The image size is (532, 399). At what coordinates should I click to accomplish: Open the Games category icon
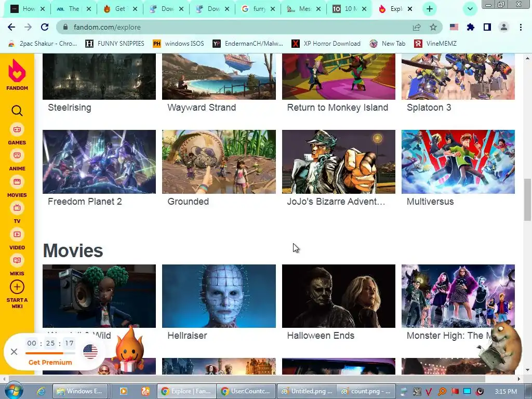pos(17,129)
